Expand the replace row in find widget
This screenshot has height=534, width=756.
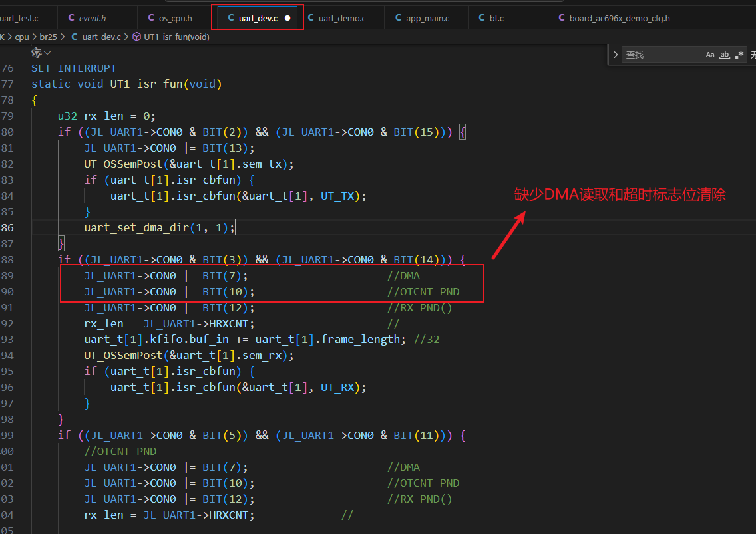(616, 55)
